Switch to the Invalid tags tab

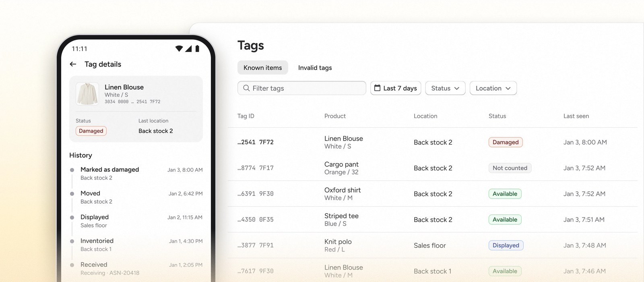click(315, 68)
